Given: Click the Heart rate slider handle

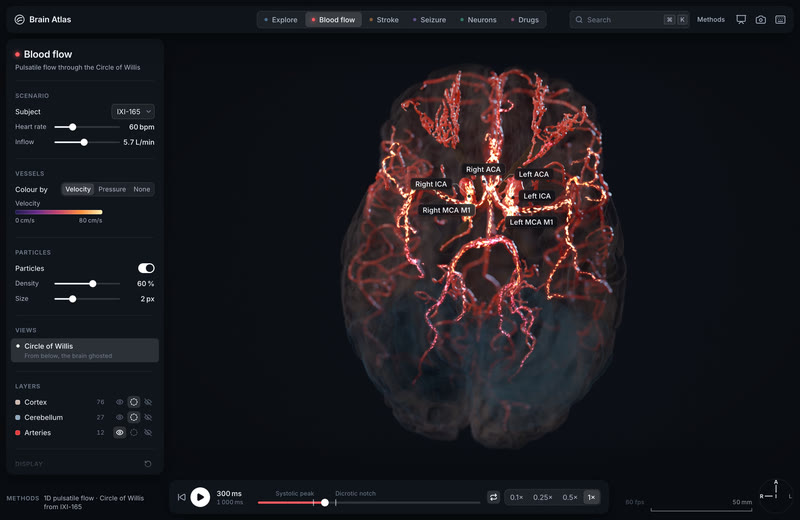Looking at the screenshot, I should coord(72,127).
